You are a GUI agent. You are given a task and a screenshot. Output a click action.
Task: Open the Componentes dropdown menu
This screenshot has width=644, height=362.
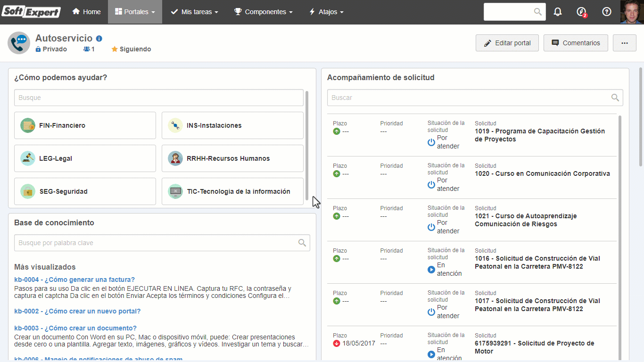(x=264, y=12)
